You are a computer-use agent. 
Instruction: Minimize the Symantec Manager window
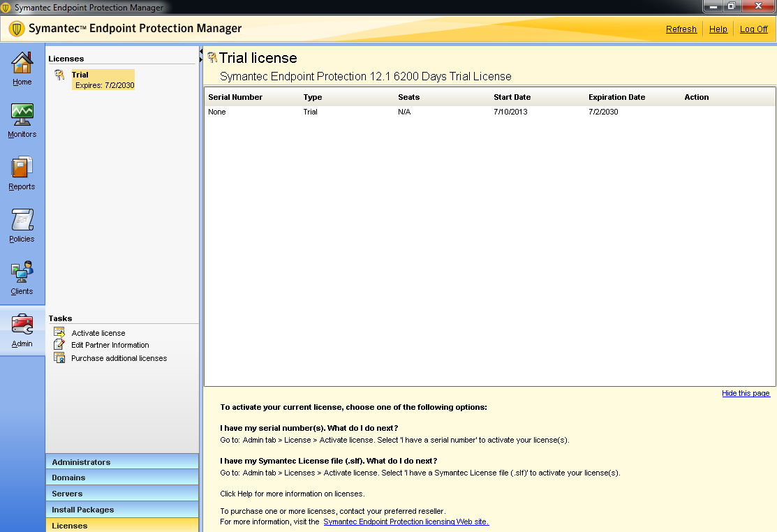click(713, 6)
